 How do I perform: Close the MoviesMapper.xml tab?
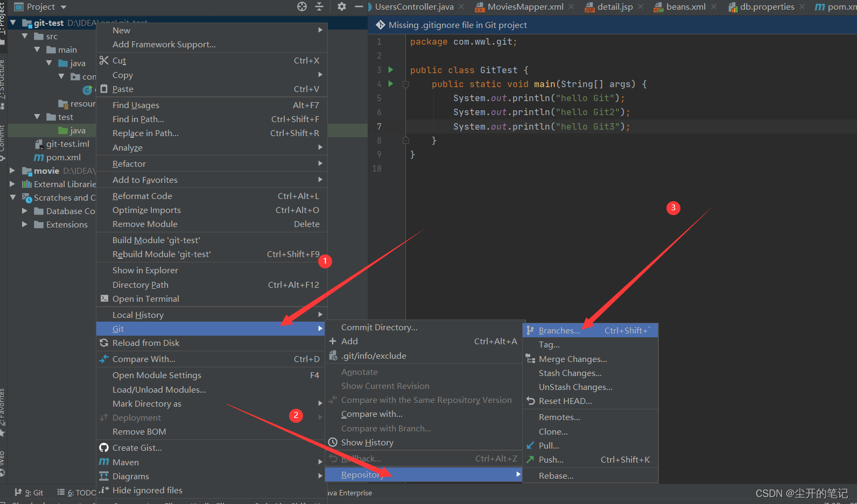coord(571,6)
